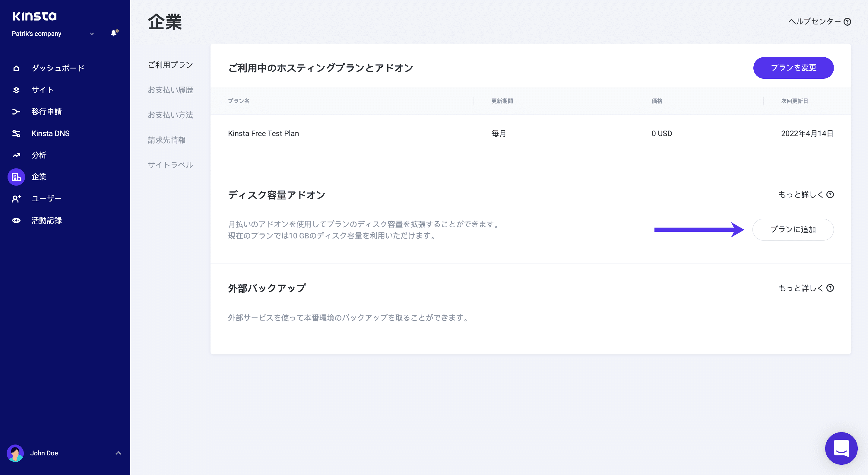Open the ダッシュボード via its sidebar icon

[x=16, y=68]
